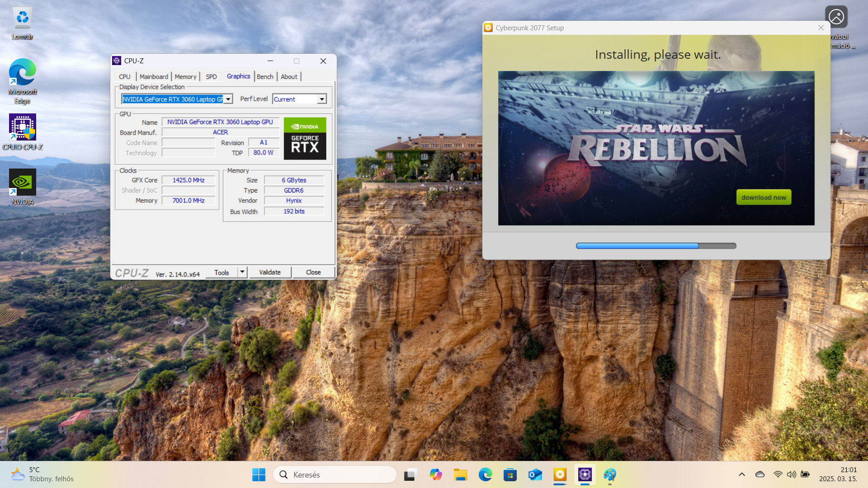Switch to the Memory tab
This screenshot has width=868, height=488.
pyautogui.click(x=185, y=77)
